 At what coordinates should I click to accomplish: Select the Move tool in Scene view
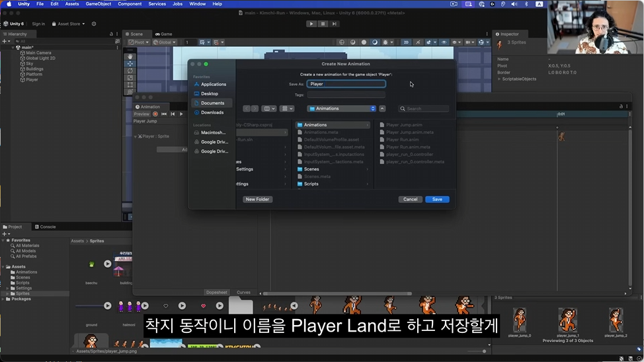click(x=130, y=63)
